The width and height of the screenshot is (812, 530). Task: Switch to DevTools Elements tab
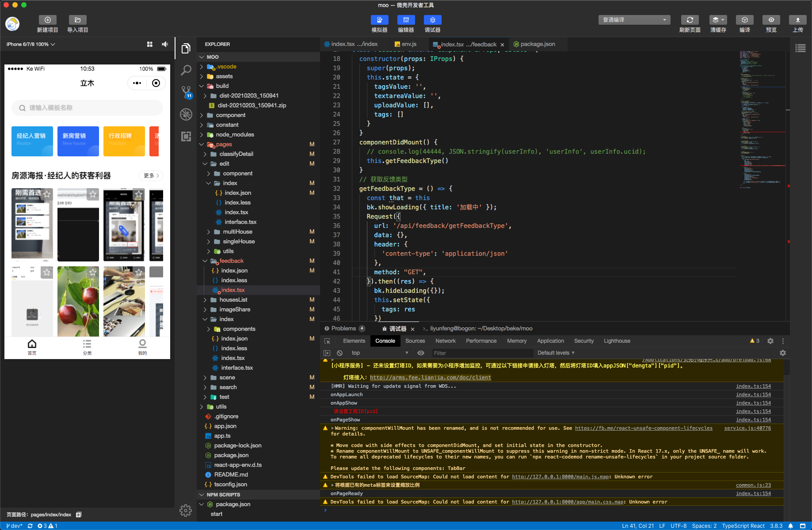(x=354, y=341)
